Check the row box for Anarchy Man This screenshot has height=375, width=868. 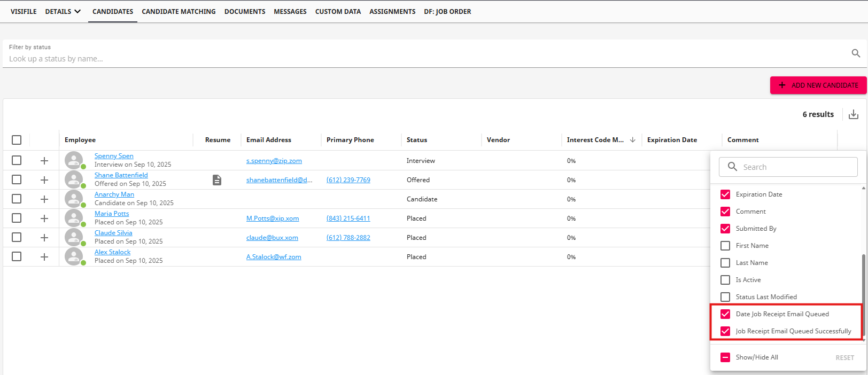pos(17,199)
